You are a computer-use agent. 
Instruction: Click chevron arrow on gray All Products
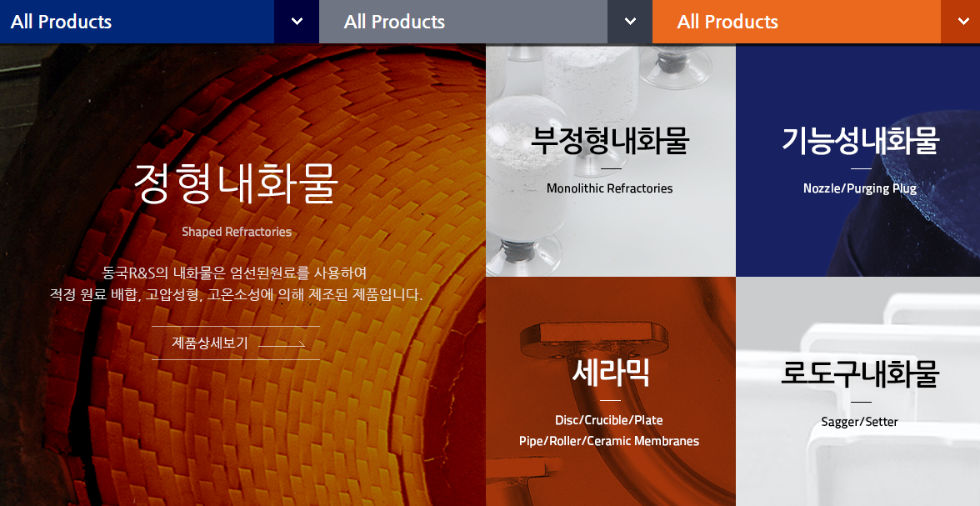click(x=630, y=22)
